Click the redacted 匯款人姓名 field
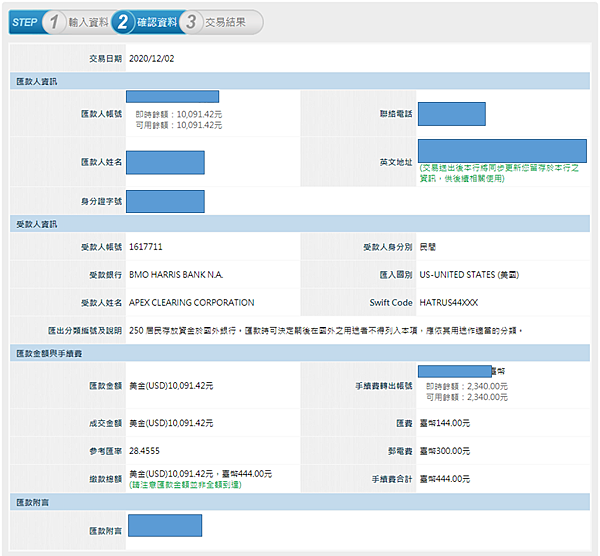The height and width of the screenshot is (556, 600). (x=165, y=162)
